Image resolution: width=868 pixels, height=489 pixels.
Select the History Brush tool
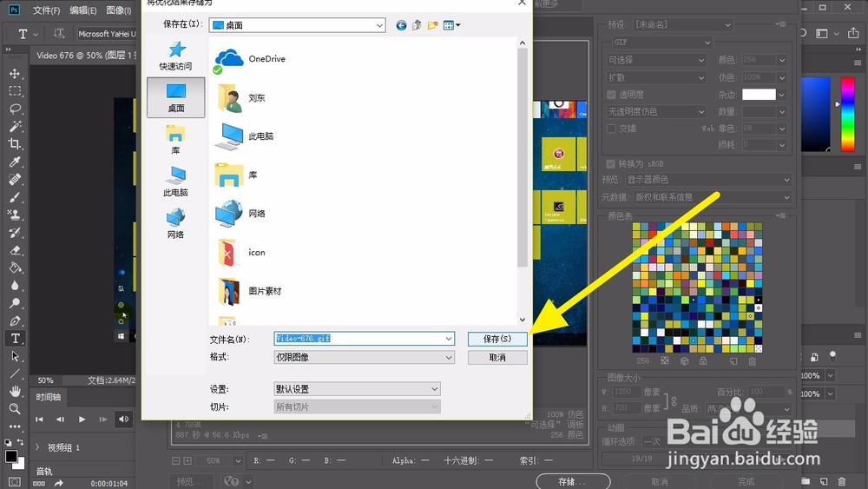coord(15,233)
